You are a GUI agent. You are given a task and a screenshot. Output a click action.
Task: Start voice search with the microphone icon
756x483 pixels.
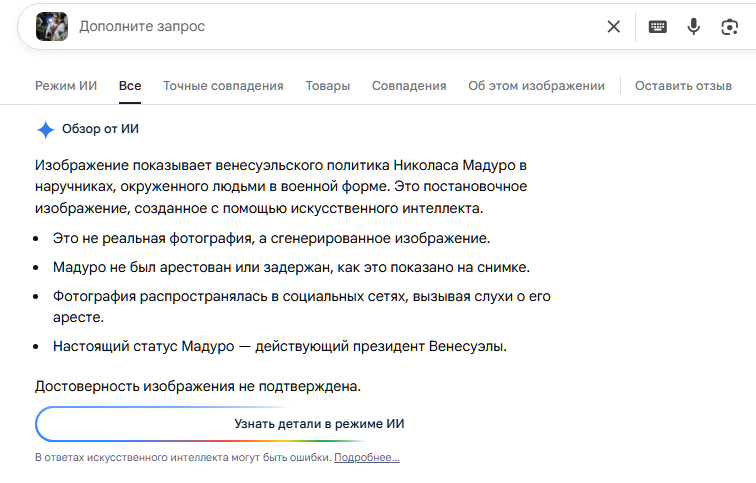point(693,26)
